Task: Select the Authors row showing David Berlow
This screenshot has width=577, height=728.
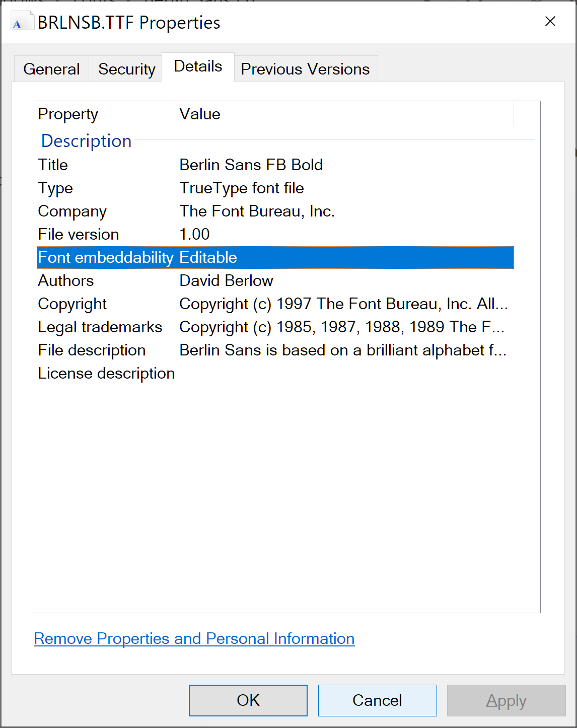Action: (x=201, y=280)
